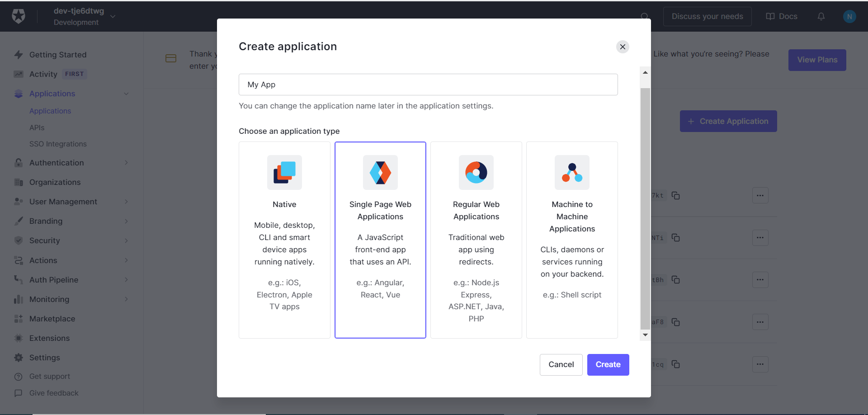This screenshot has height=415, width=868.
Task: Click the Give feedback link
Action: point(54,393)
